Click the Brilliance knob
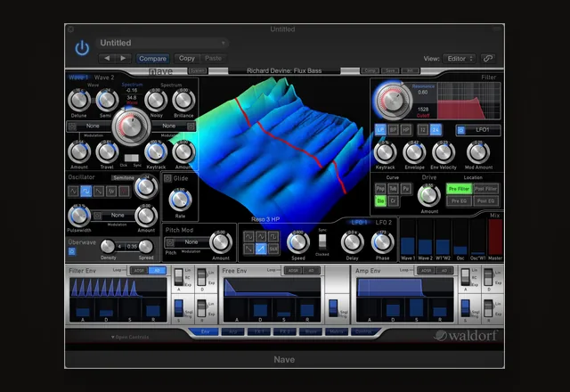The image size is (570, 392). pyautogui.click(x=183, y=101)
